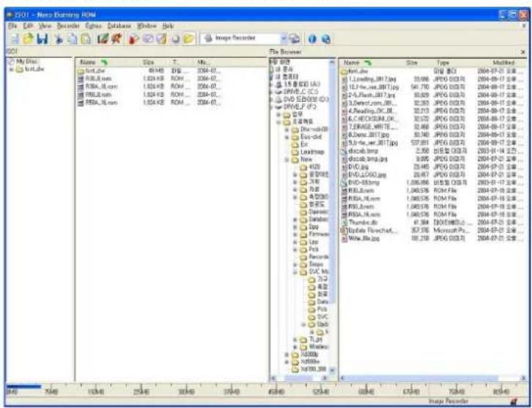Screen dimensions: 532x408
Task: Click the Disc Info toolbar icon
Action: coord(148,39)
